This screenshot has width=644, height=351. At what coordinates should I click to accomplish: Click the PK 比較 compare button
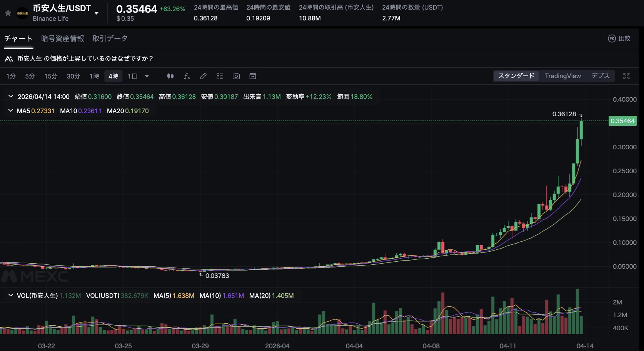click(x=619, y=38)
